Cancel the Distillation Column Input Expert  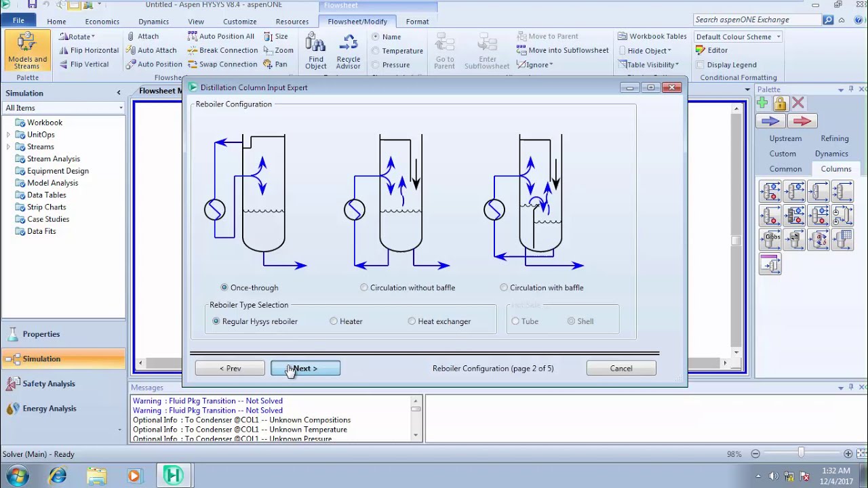pyautogui.click(x=621, y=368)
